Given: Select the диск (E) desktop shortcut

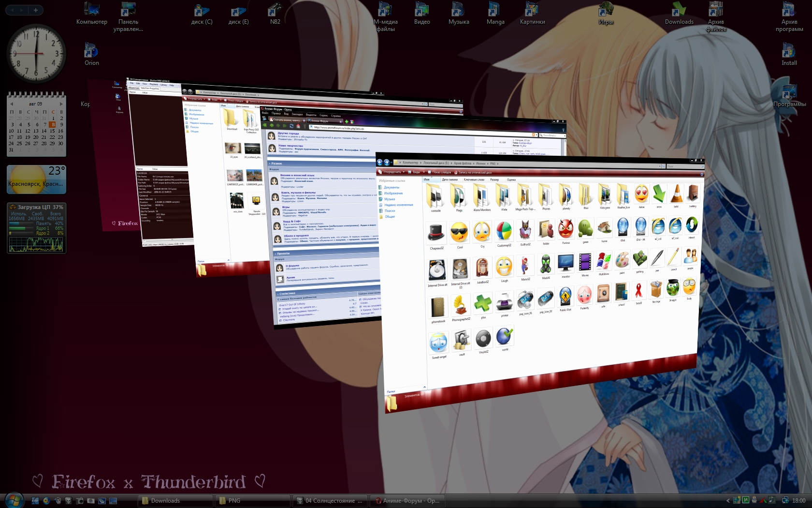Looking at the screenshot, I should [x=238, y=14].
